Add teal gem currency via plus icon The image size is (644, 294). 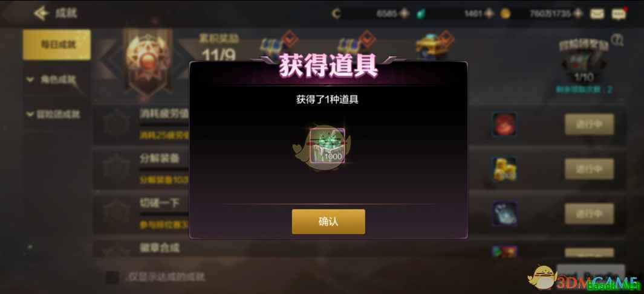tap(489, 13)
